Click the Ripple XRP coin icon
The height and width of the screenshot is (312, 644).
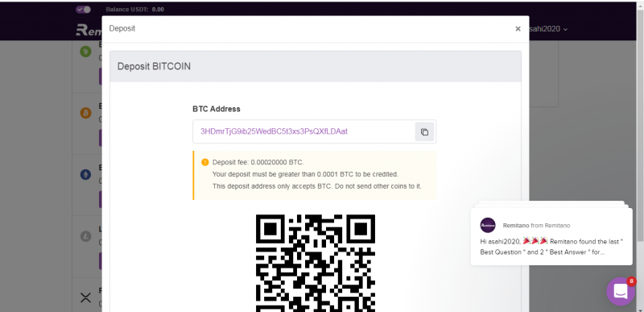click(85, 297)
